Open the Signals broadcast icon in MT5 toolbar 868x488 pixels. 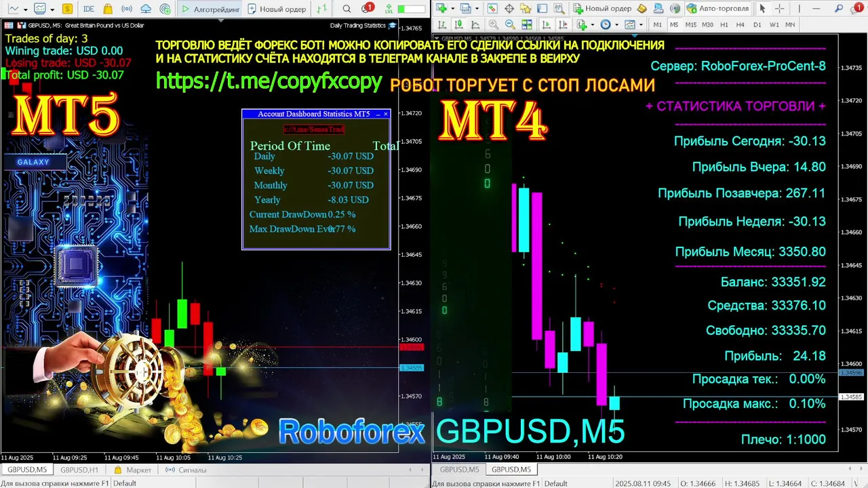(x=127, y=9)
